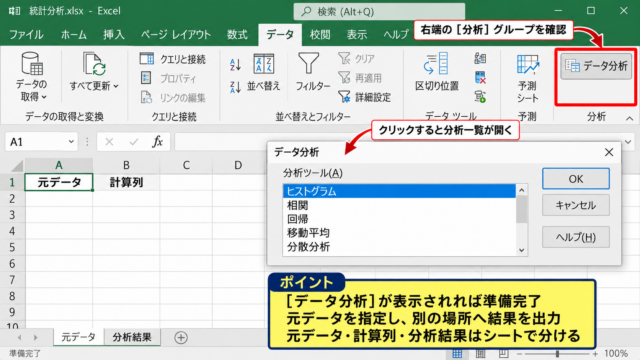The image size is (640, 360).
Task: Close the データ分析 dialog
Action: pyautogui.click(x=609, y=152)
